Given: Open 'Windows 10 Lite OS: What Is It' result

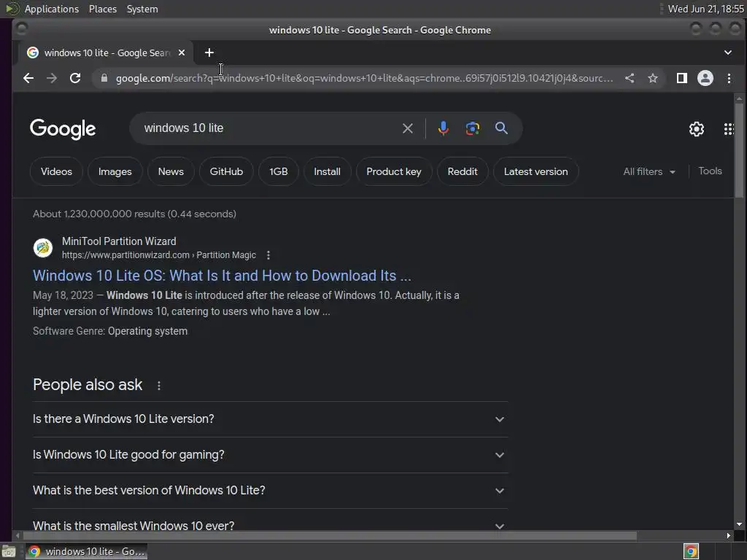Looking at the screenshot, I should [222, 276].
